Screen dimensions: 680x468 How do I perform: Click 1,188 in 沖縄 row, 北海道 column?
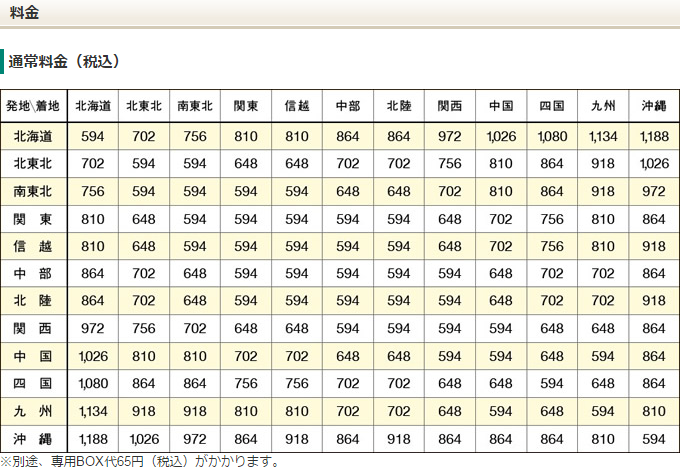(93, 439)
